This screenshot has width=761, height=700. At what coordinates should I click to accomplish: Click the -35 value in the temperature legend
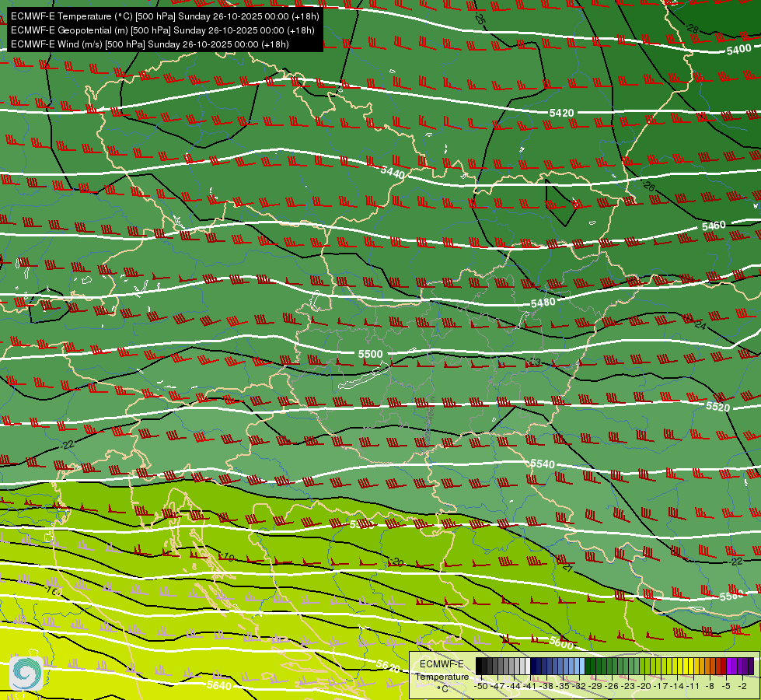pos(562,687)
